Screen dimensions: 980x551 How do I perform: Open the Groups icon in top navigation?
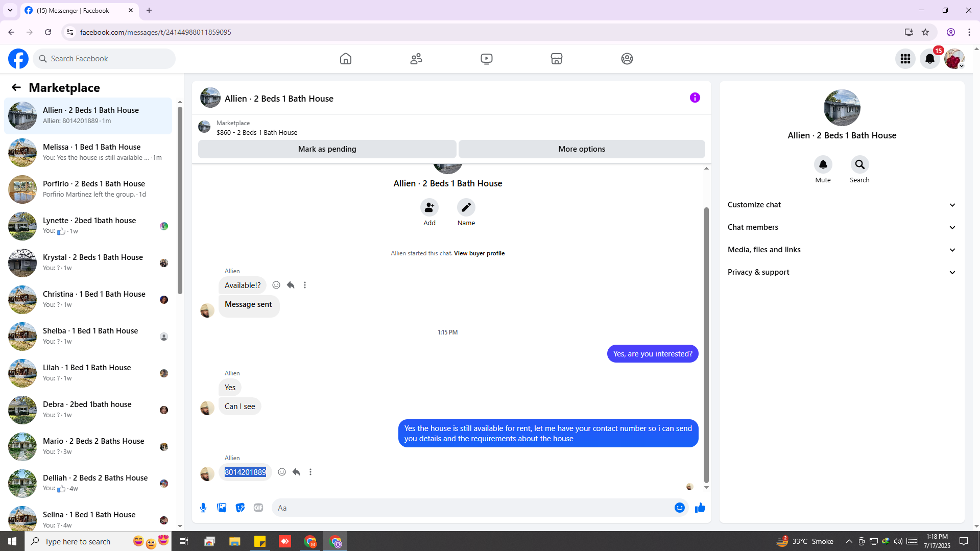(627, 59)
